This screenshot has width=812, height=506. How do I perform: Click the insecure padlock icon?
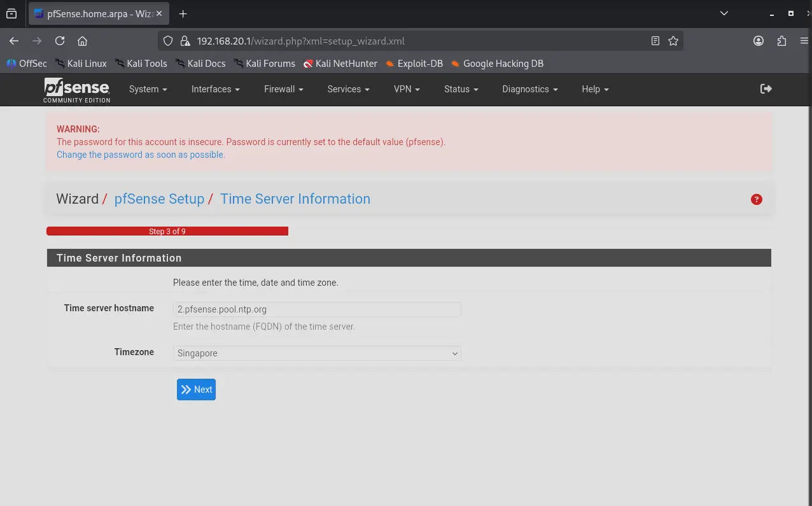185,41
